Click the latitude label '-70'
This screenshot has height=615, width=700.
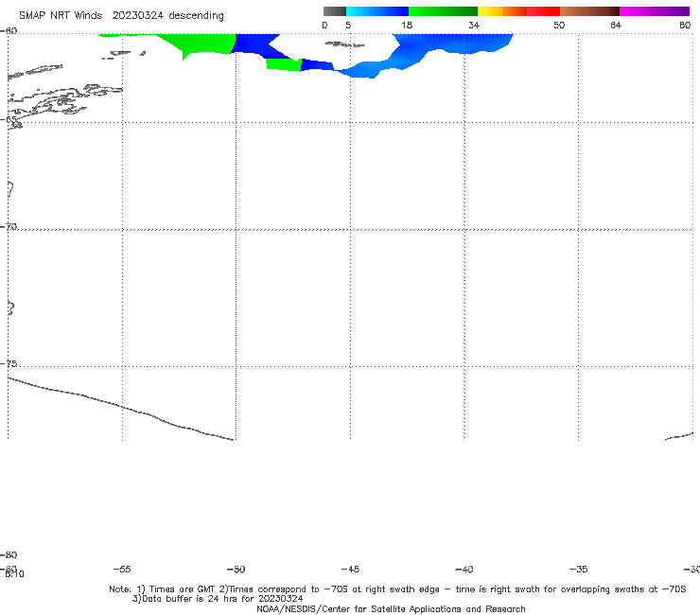(x=9, y=227)
